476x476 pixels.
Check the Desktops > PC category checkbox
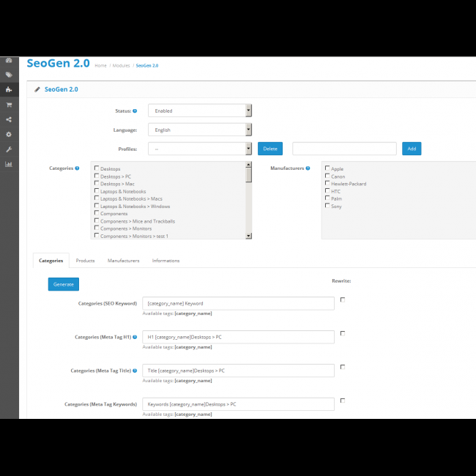point(97,176)
